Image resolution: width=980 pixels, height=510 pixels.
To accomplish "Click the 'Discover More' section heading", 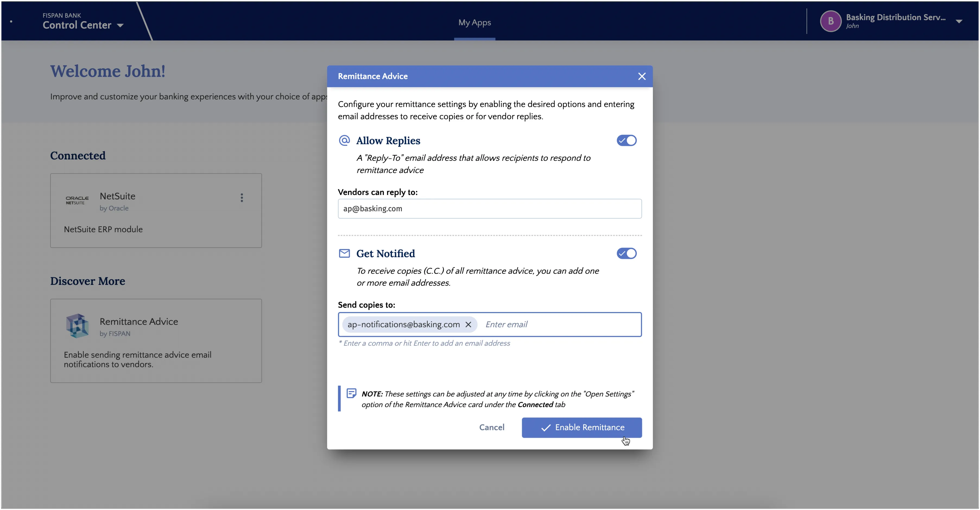I will point(87,281).
